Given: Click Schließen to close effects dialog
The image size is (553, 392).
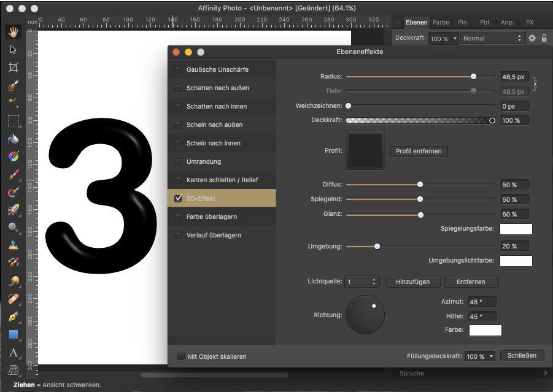Looking at the screenshot, I should pyautogui.click(x=522, y=356).
